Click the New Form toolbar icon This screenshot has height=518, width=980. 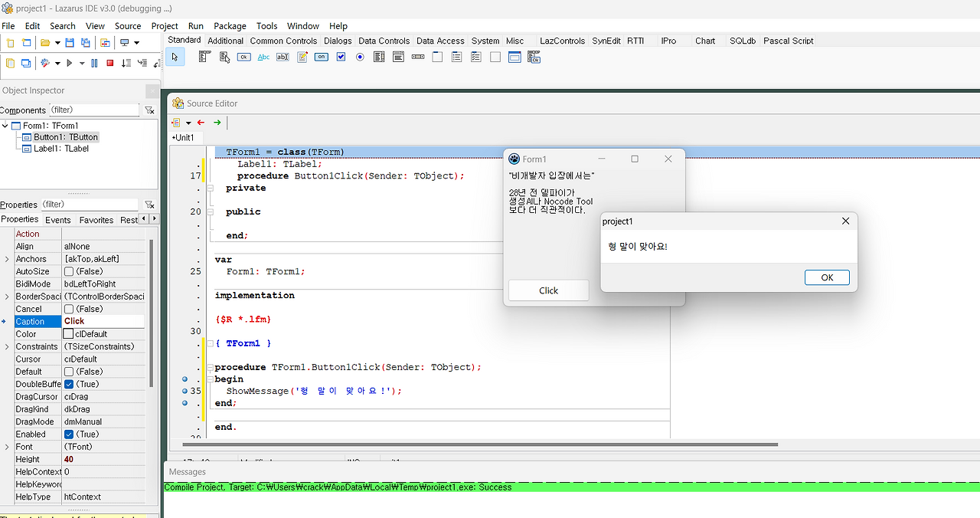[26, 43]
